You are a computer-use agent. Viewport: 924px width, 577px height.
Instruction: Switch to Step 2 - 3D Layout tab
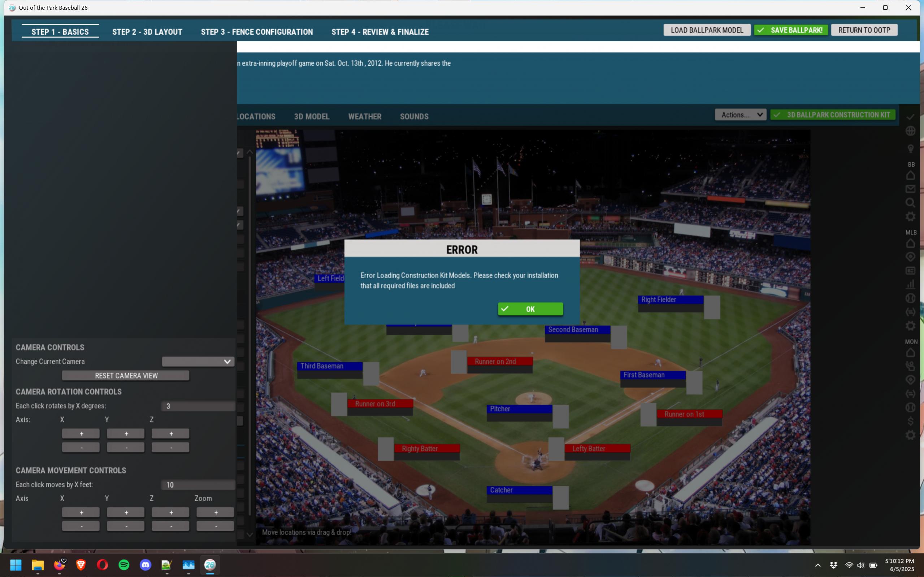[147, 32]
